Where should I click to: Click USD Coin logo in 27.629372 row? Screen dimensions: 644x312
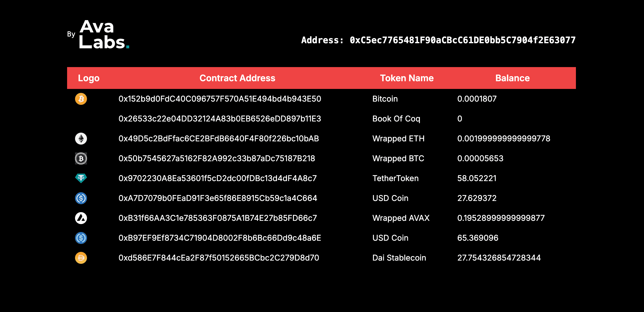(x=81, y=198)
